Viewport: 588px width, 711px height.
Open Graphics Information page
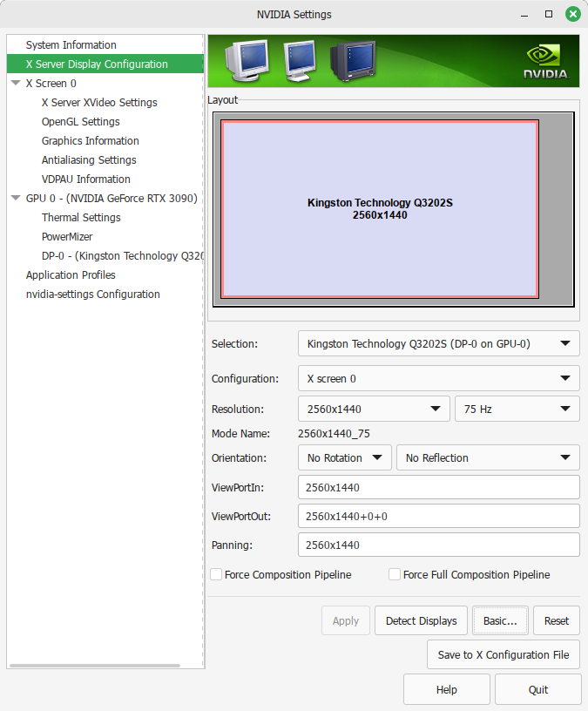pos(91,140)
